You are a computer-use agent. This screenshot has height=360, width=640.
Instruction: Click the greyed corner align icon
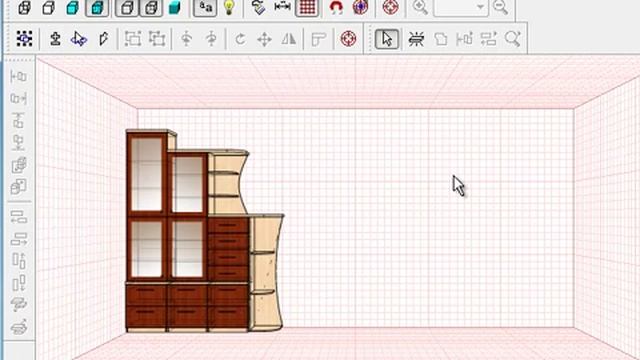pos(318,39)
